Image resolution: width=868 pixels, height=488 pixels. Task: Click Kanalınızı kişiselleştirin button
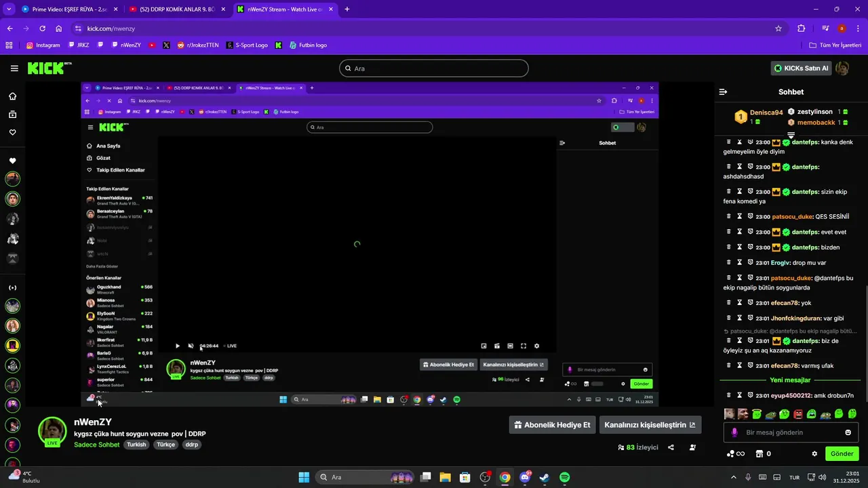(650, 425)
